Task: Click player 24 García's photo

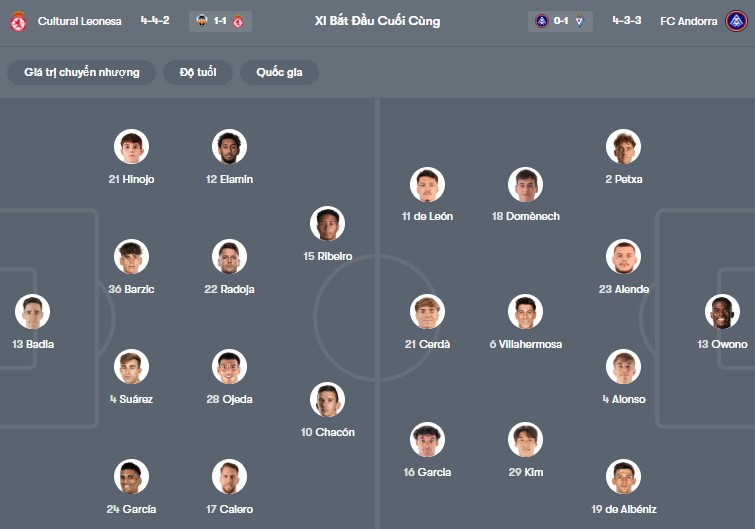Action: click(131, 477)
